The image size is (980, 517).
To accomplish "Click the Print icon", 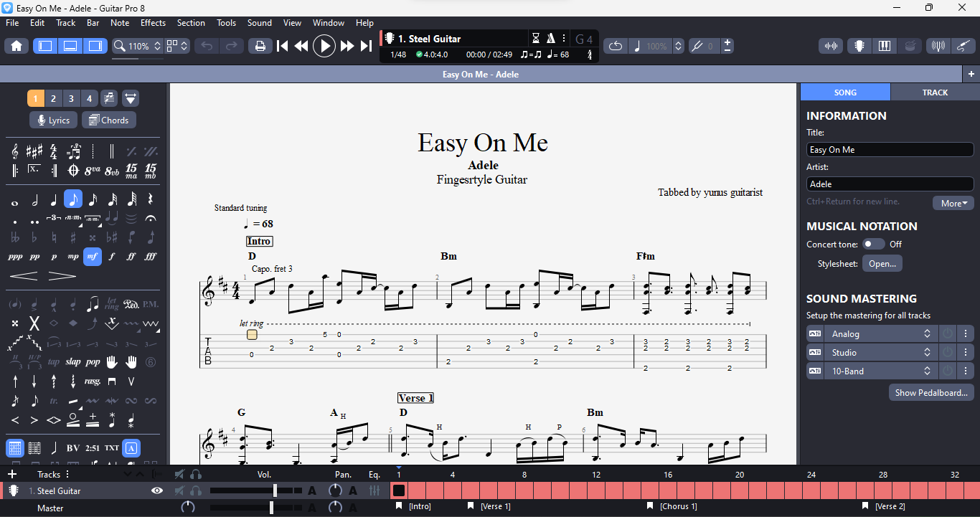I will coord(260,46).
